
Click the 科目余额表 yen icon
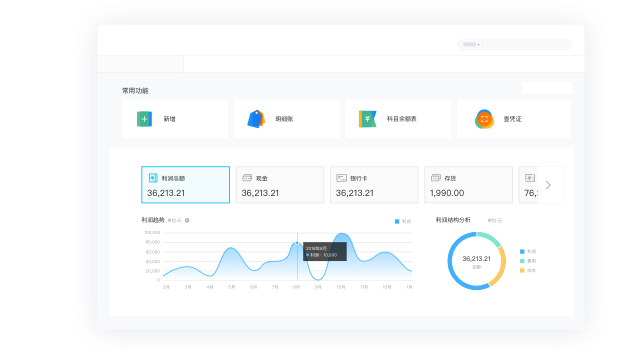click(367, 119)
